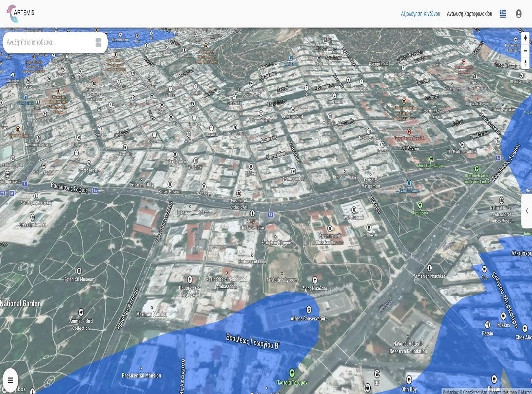Click the options button inside the search box
Image resolution: width=532 pixels, height=394 pixels.
pyautogui.click(x=98, y=42)
